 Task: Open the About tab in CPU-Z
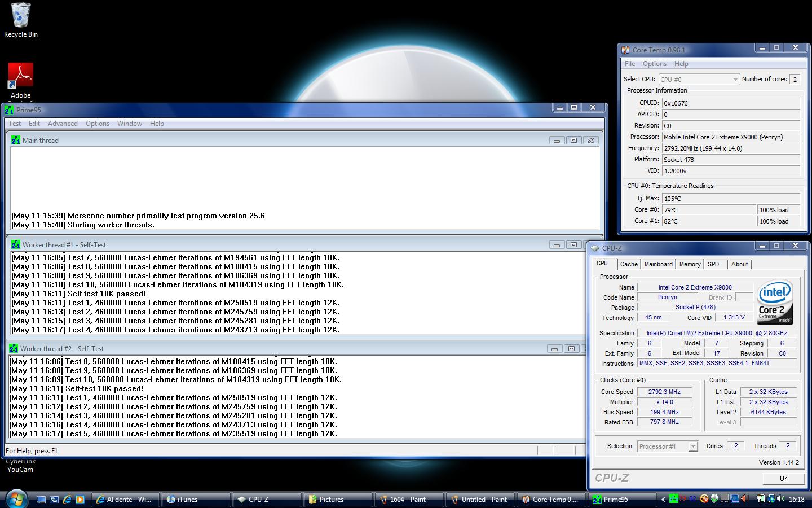739,264
